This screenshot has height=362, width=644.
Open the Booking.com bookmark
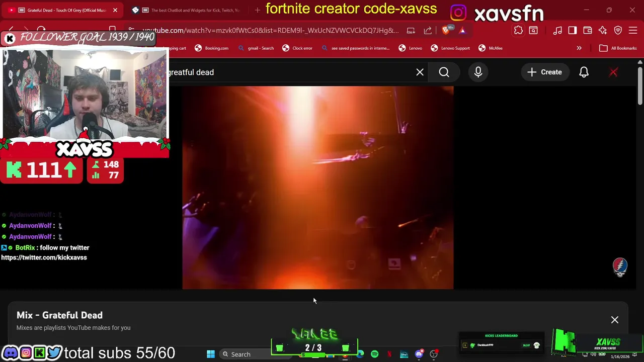(x=211, y=48)
